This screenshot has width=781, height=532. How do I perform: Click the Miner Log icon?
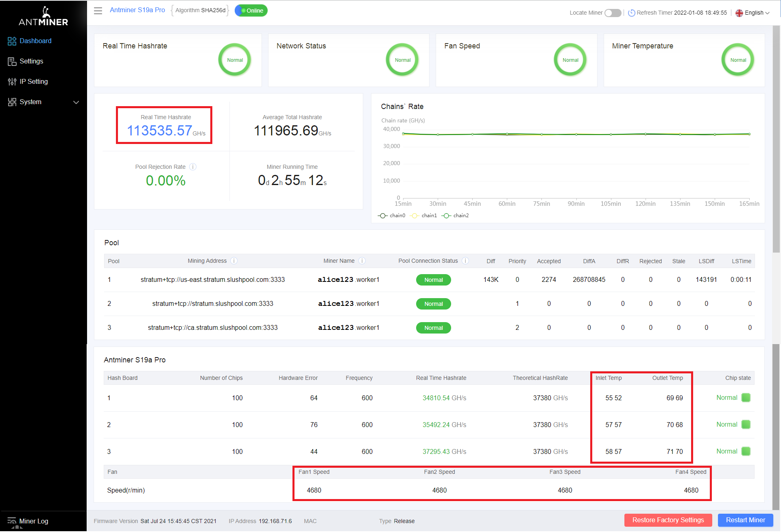11,521
